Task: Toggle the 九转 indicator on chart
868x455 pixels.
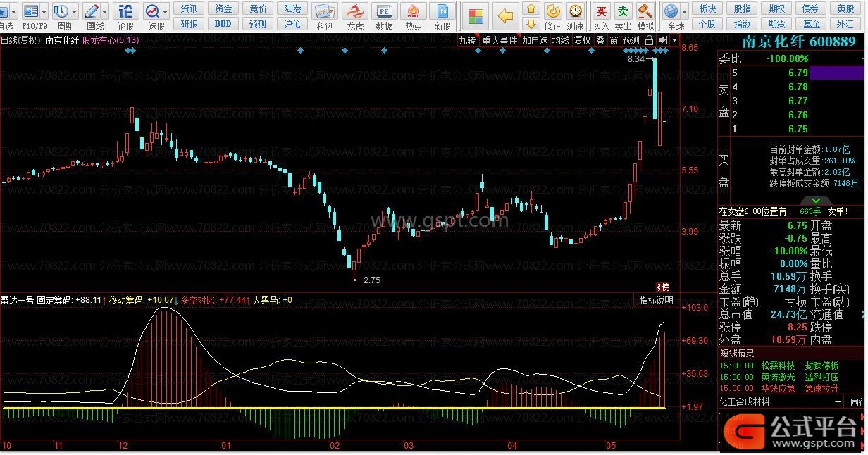Action: 467,40
